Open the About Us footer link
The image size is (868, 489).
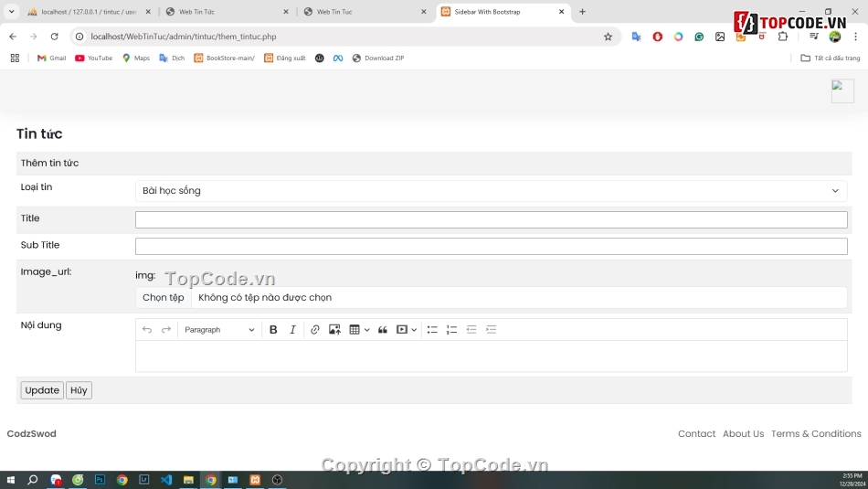point(743,433)
